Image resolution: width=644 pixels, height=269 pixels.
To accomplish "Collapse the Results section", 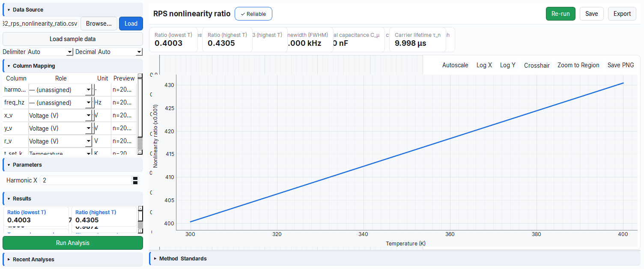I will [73, 198].
